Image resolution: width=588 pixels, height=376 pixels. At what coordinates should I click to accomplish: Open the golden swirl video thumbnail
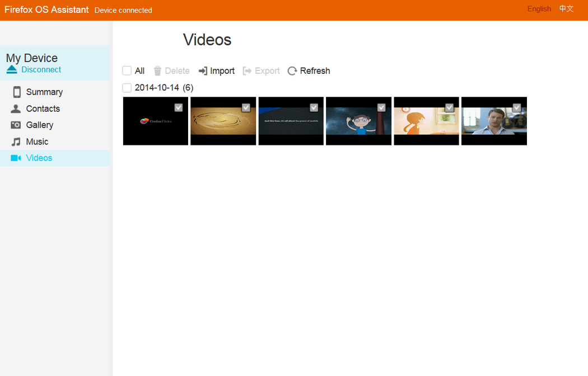pos(223,123)
